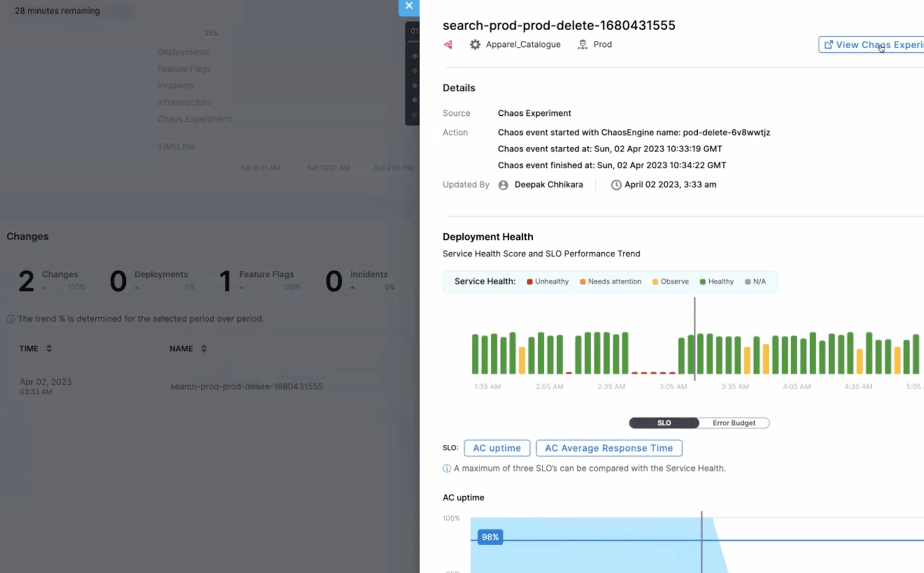Viewport: 924px width, 573px height.
Task: Click the 98% marker on AC uptime chart
Action: coord(490,537)
